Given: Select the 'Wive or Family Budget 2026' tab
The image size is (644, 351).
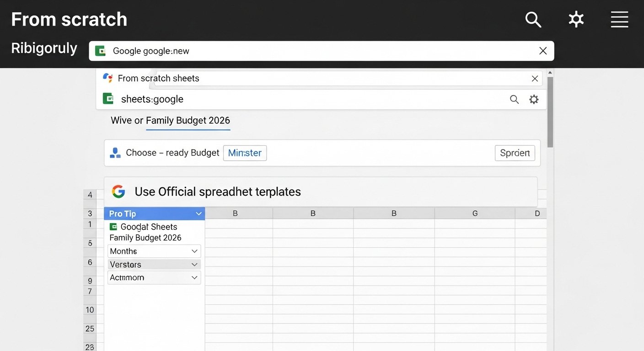Looking at the screenshot, I should (x=170, y=121).
